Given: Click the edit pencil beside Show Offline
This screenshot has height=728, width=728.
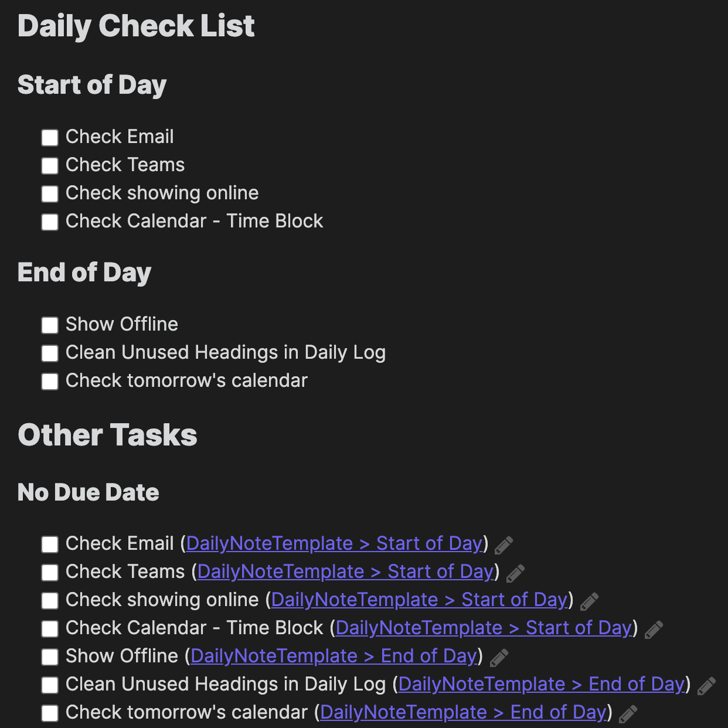Looking at the screenshot, I should coord(498,657).
